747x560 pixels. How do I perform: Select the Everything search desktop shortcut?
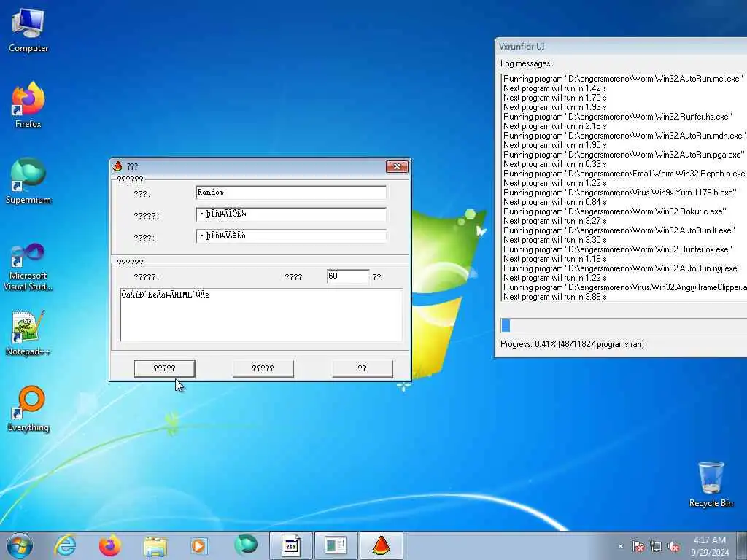(x=28, y=408)
